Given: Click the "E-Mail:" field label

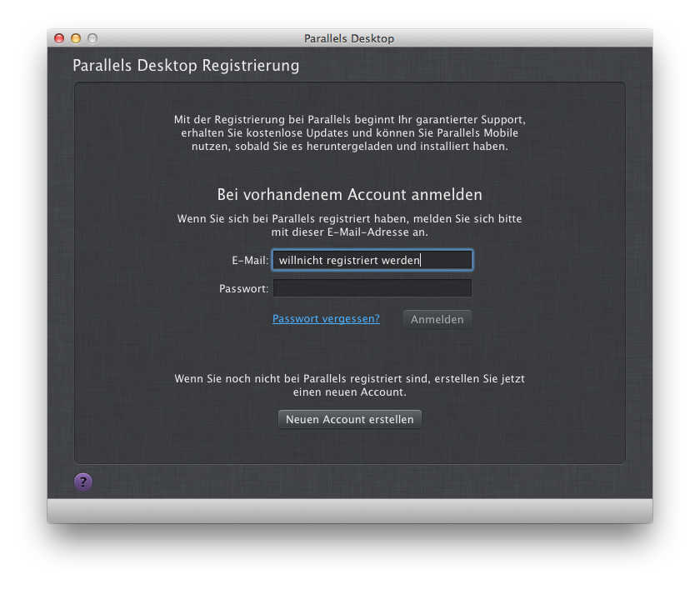Looking at the screenshot, I should click(250, 261).
